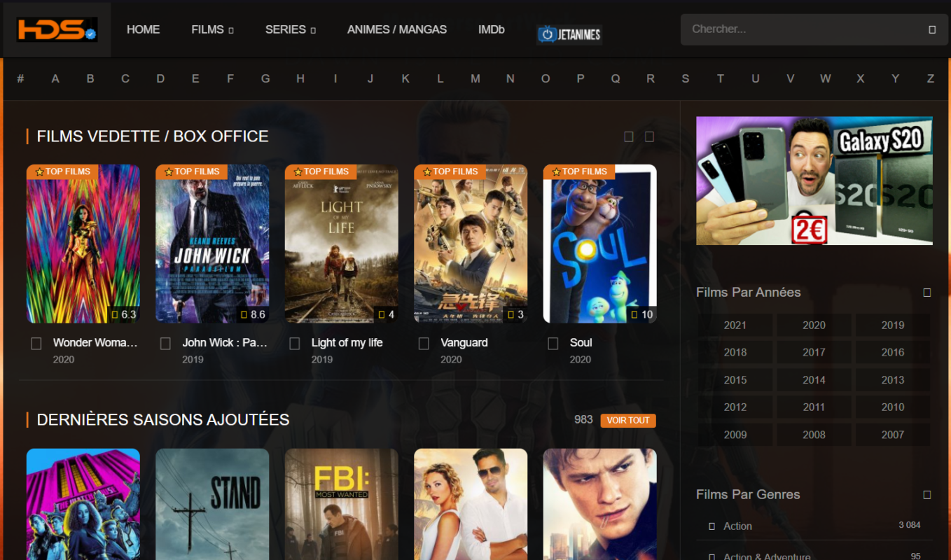The height and width of the screenshot is (560, 951).
Task: Select year 2021 films
Action: coord(735,325)
